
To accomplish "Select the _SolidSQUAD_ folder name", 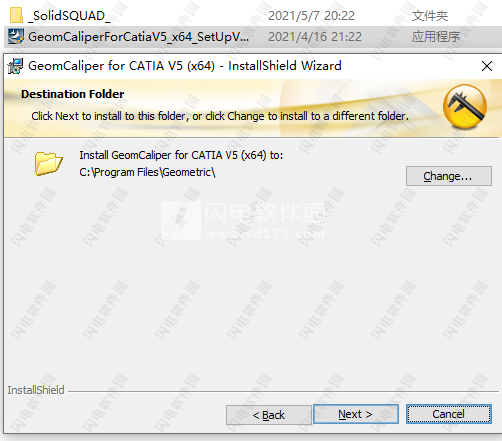I will [69, 16].
